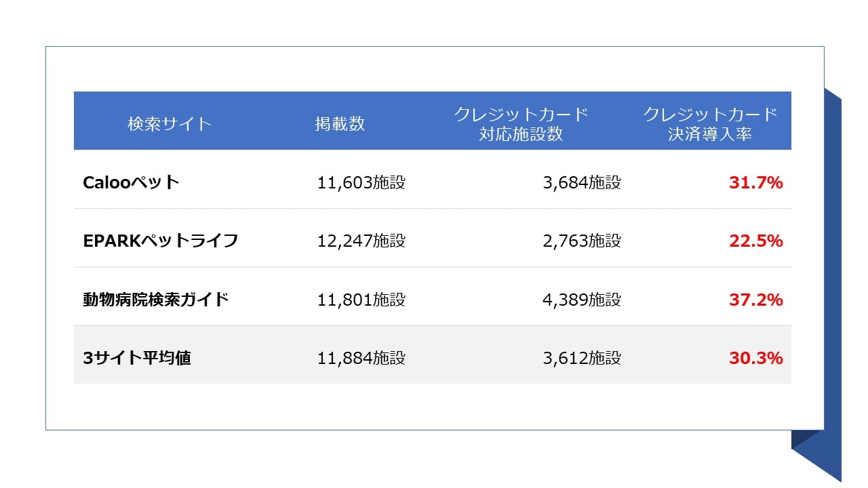This screenshot has height=488, width=868.
Task: Click the Calooペット row label
Action: coord(131,182)
